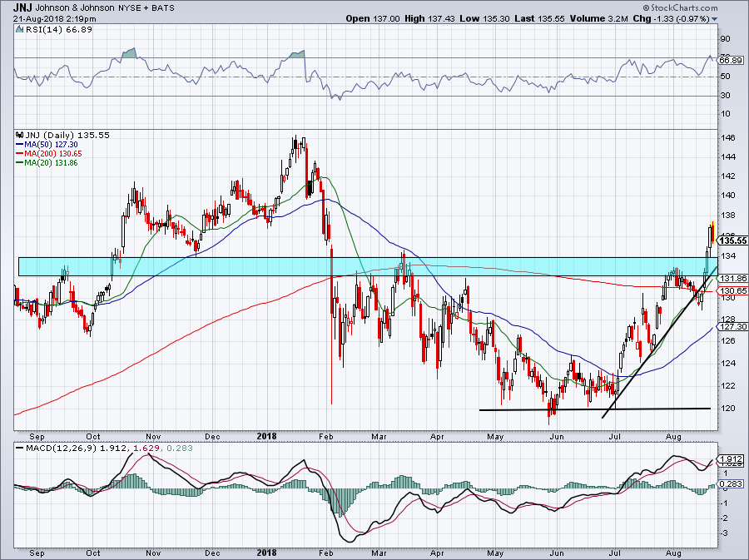Click the 135.55 last price tag on axis

[x=732, y=240]
